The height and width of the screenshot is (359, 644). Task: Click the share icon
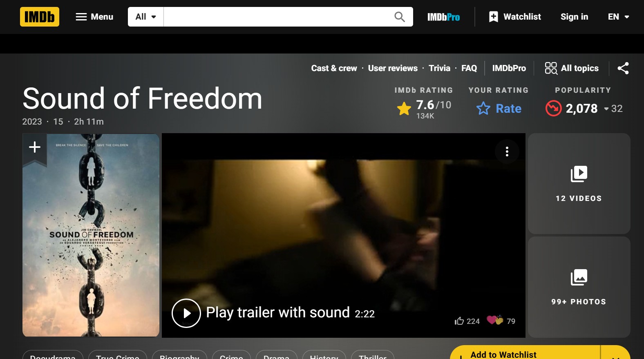coord(623,68)
